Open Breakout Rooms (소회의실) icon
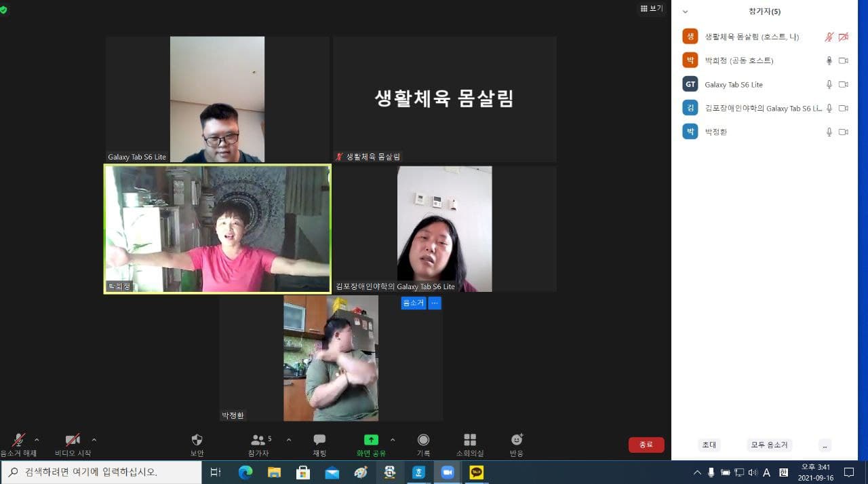Viewport: 868px width, 484px height. coord(470,440)
